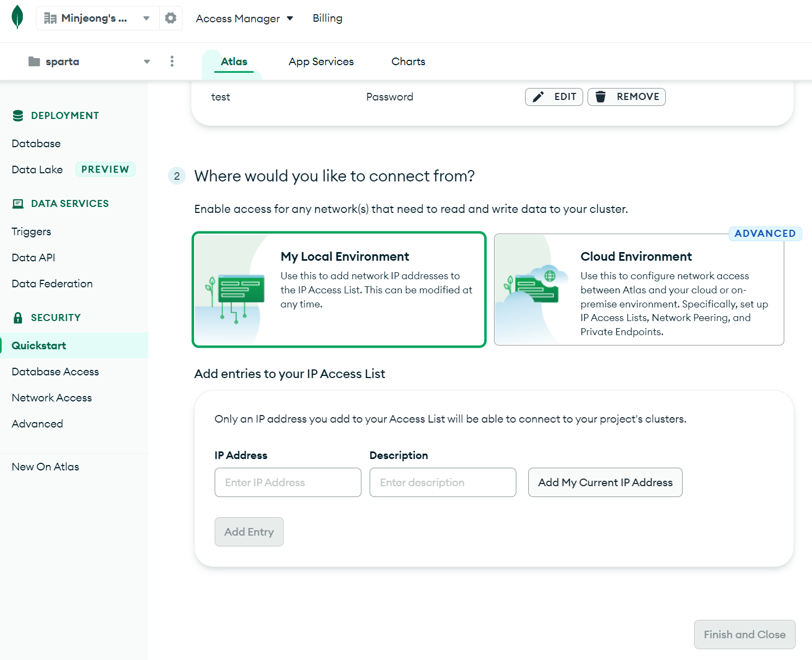812x660 pixels.
Task: Edit the test database user
Action: [x=554, y=97]
